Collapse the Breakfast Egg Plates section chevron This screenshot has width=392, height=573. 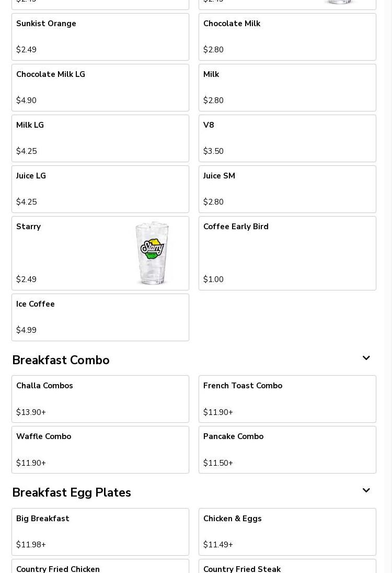[x=366, y=490]
